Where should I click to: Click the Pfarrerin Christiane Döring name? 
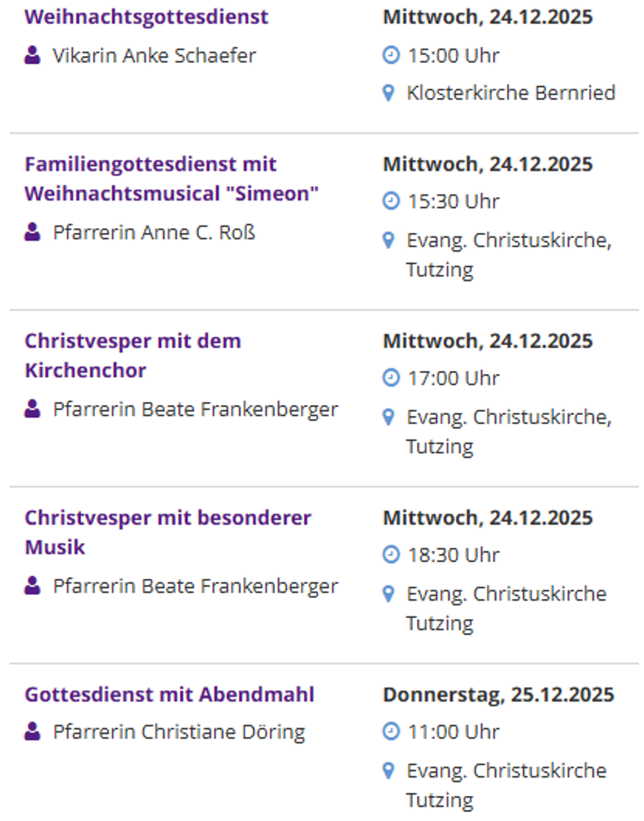(179, 732)
